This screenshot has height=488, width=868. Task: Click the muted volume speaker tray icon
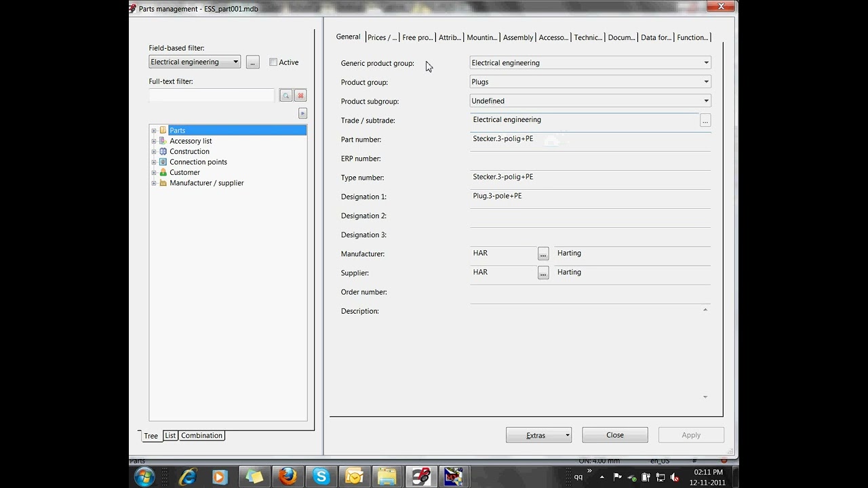click(x=674, y=476)
